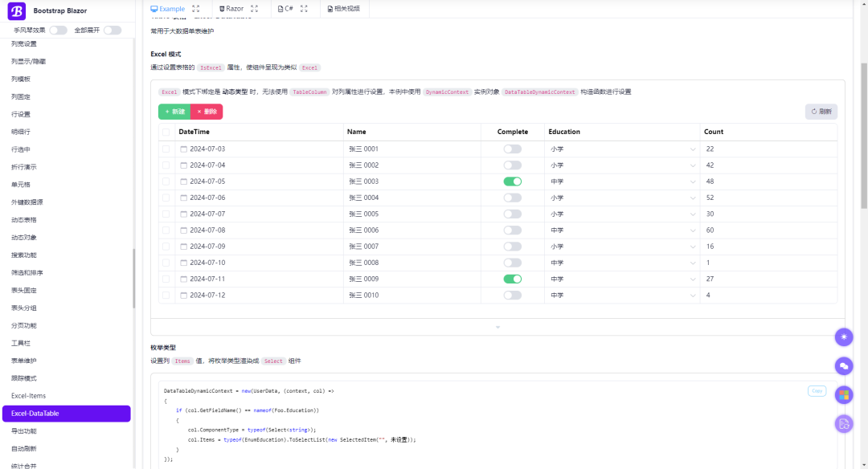Expand the panel using the bottom triangle
The image size is (868, 469).
497,327
